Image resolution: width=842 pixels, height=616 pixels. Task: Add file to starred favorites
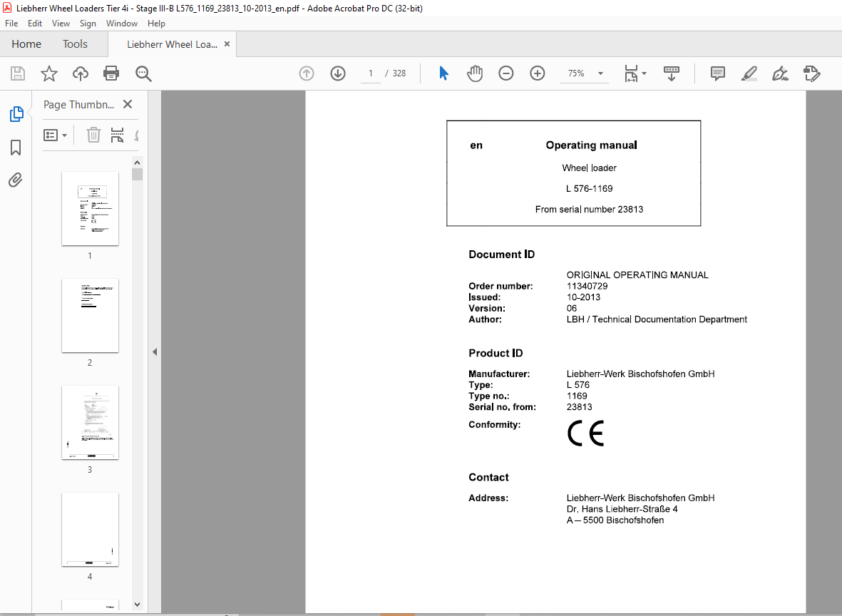(49, 73)
